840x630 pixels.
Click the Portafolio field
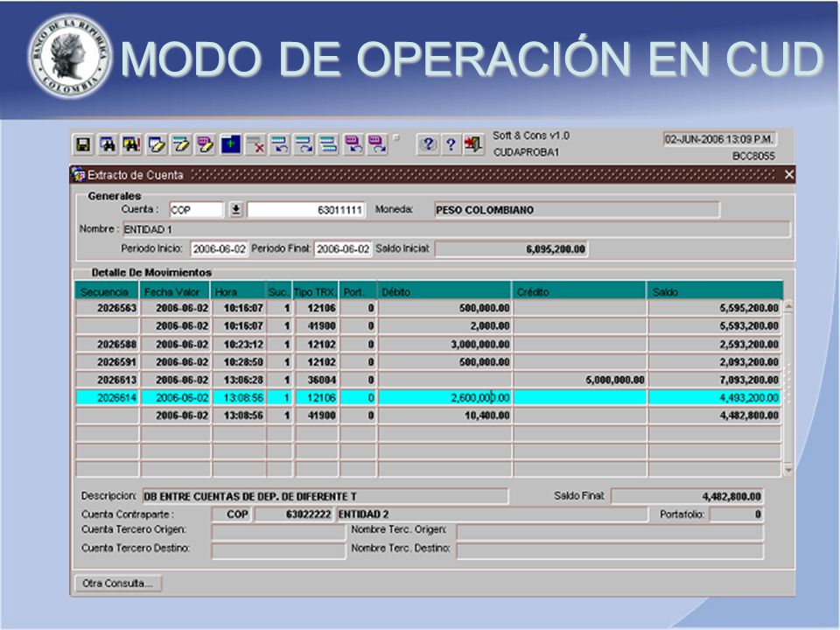737,514
